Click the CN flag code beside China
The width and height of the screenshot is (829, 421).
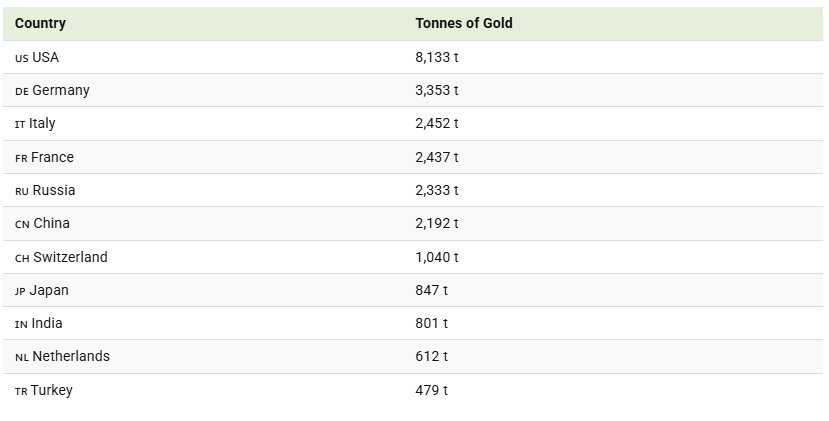(22, 225)
